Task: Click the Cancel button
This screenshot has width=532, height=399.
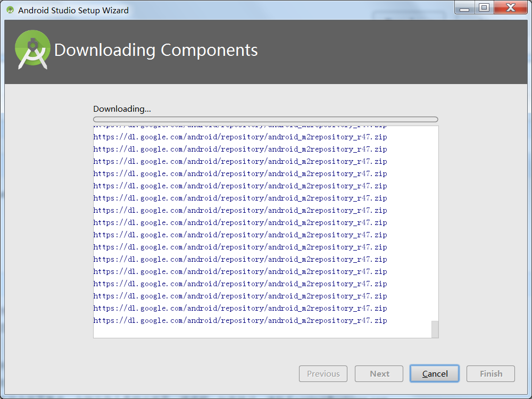Action: pyautogui.click(x=434, y=373)
